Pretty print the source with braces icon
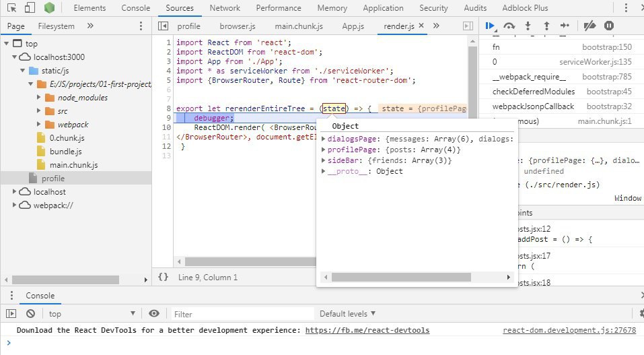The height and width of the screenshot is (355, 644). tap(163, 277)
